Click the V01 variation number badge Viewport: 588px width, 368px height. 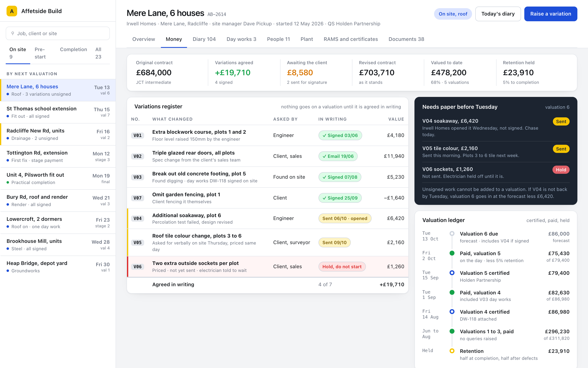138,135
